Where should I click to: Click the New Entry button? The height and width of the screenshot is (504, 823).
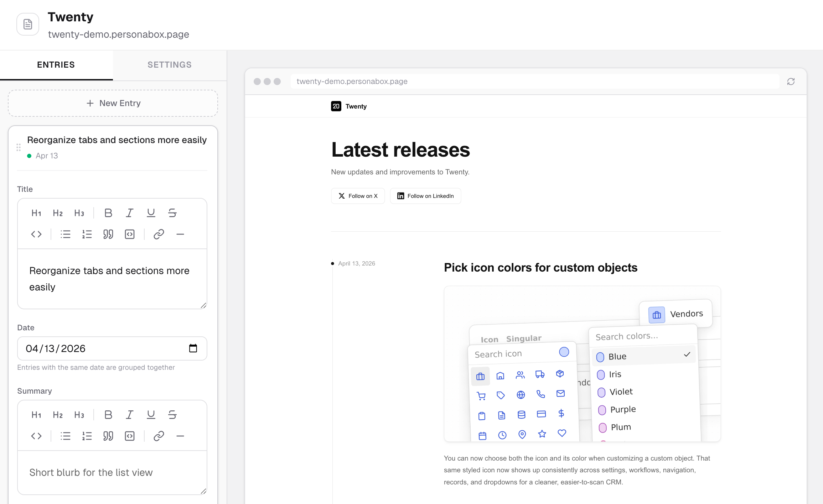pos(113,103)
